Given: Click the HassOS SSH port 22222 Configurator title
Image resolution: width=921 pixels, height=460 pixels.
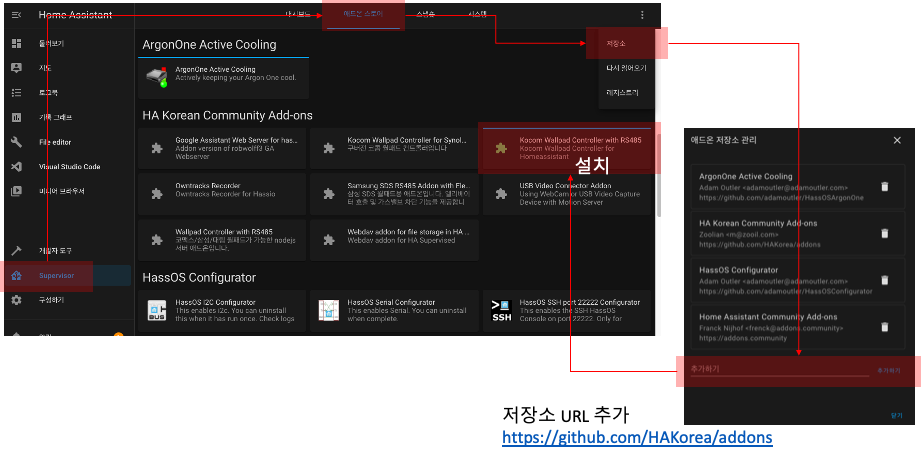Looking at the screenshot, I should [580, 303].
